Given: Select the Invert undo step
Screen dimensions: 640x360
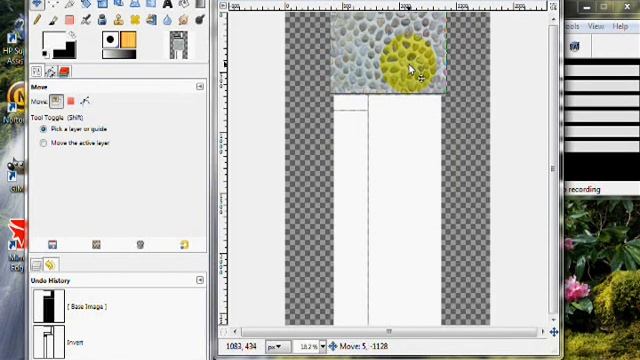Looking at the screenshot, I should click(x=118, y=342).
